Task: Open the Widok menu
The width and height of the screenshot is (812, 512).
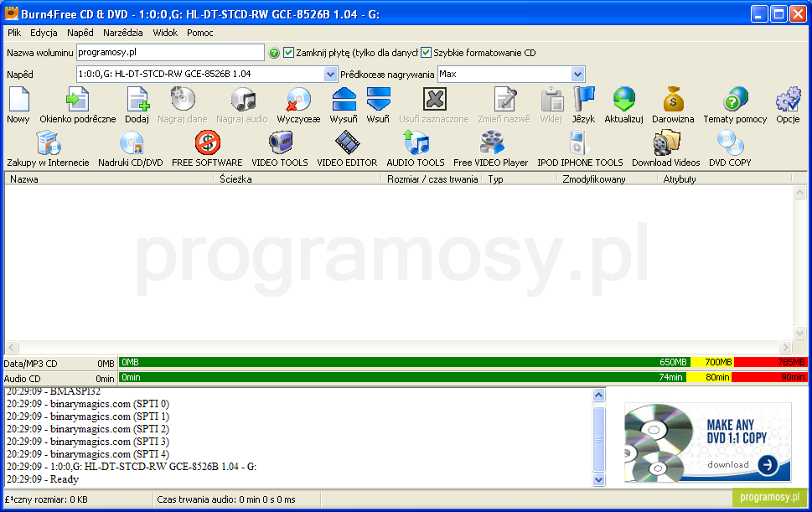Action: point(165,33)
